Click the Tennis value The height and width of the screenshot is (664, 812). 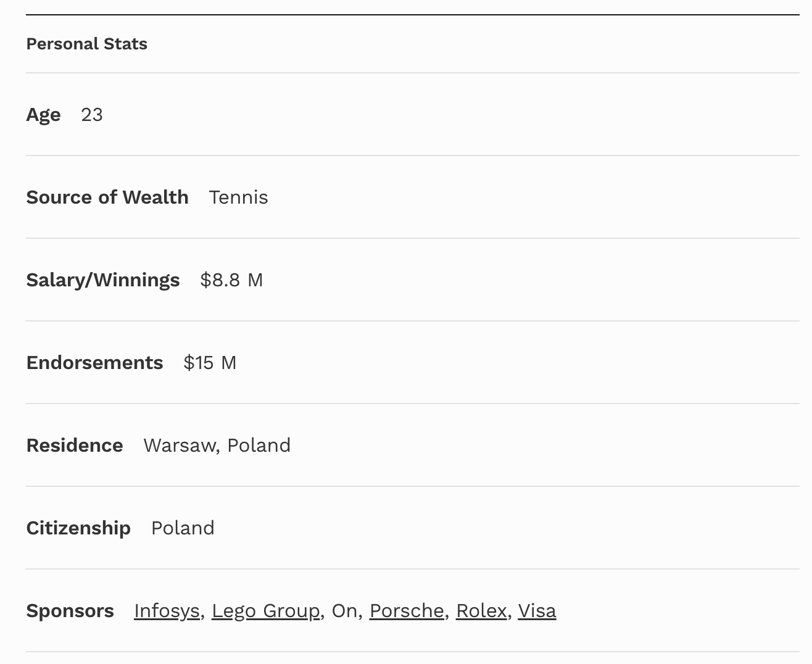[238, 197]
